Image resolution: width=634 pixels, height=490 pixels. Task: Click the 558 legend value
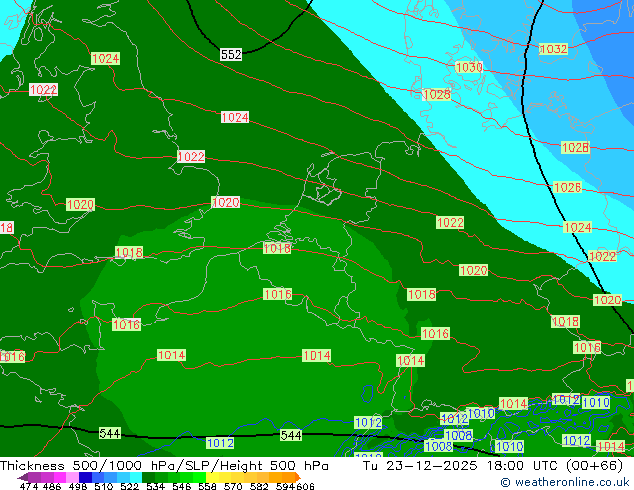tap(207, 486)
